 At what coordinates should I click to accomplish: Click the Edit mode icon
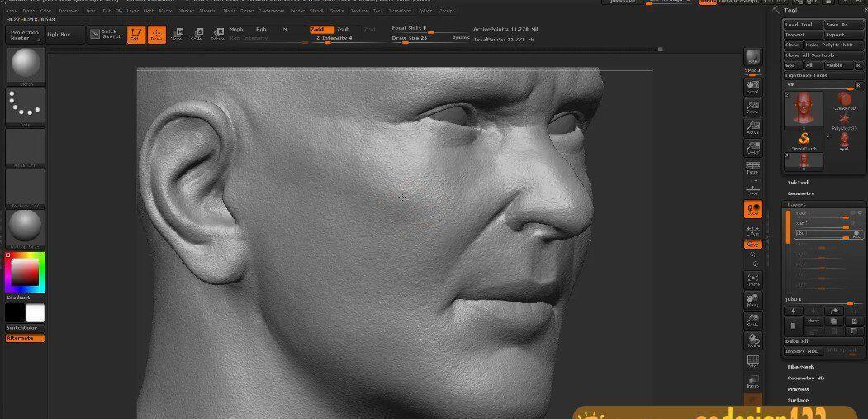(134, 35)
